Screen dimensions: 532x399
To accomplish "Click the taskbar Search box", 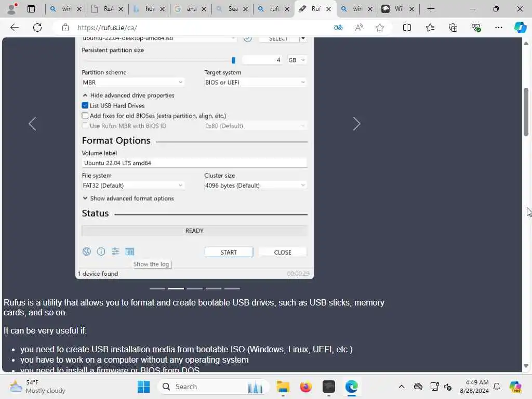I will point(213,387).
